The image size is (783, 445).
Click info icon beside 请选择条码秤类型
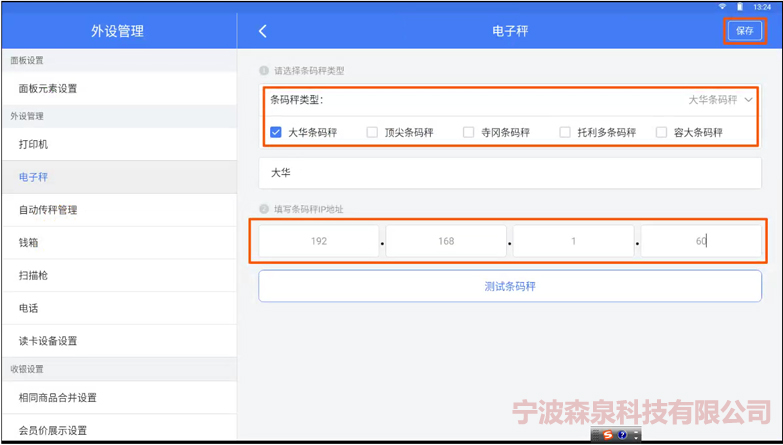pyautogui.click(x=264, y=71)
